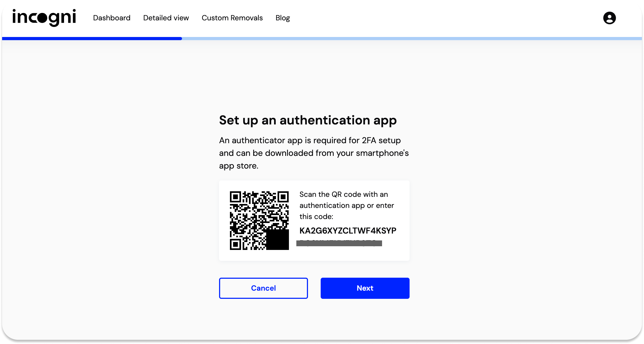Click the QR code's top-left finder square
The image size is (644, 344).
(235, 197)
